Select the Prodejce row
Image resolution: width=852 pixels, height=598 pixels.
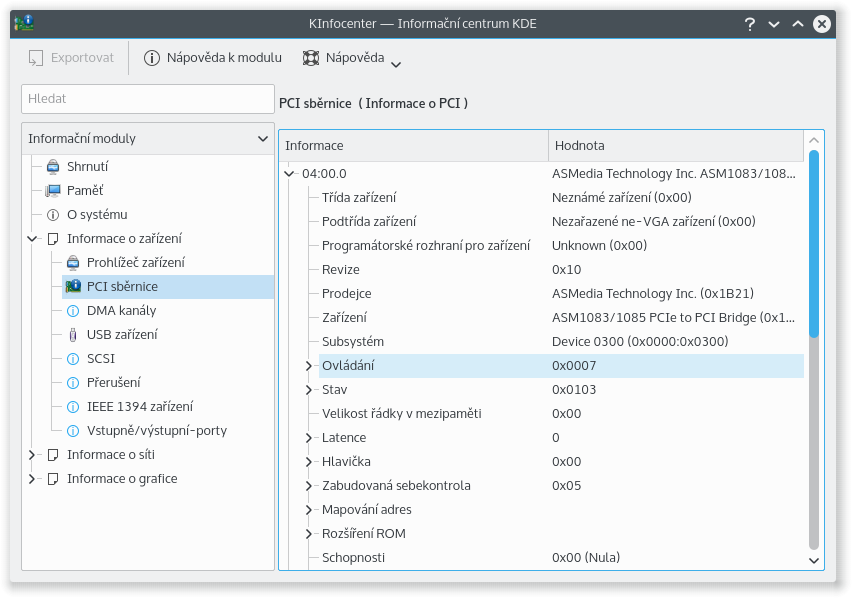point(562,293)
